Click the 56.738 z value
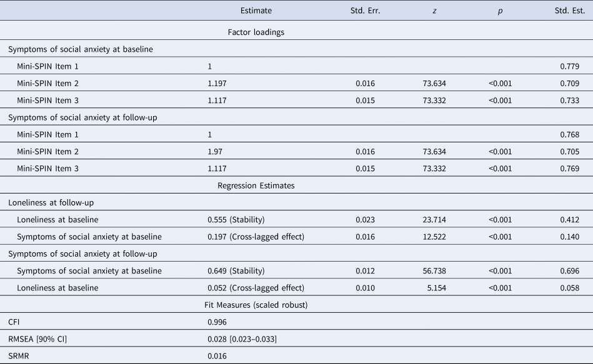593x364 pixels. [434, 270]
